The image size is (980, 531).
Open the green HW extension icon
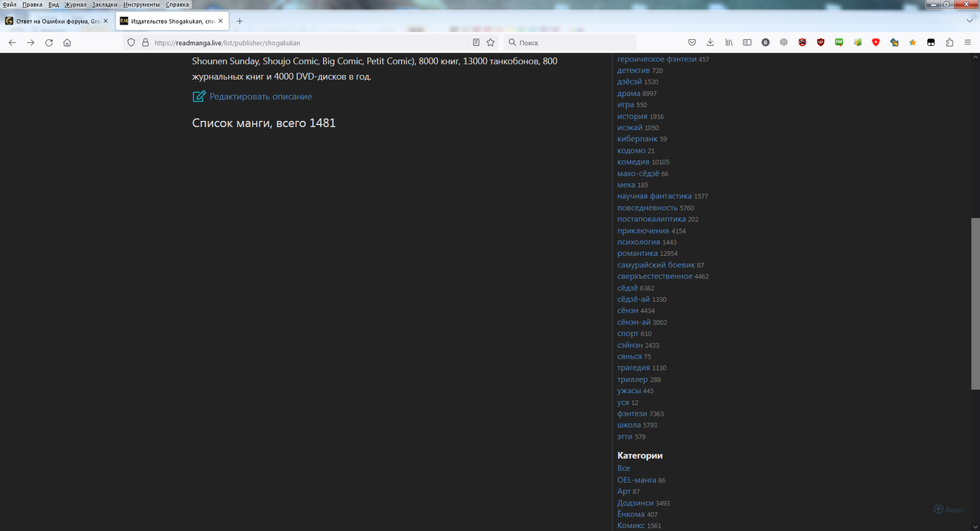point(839,43)
